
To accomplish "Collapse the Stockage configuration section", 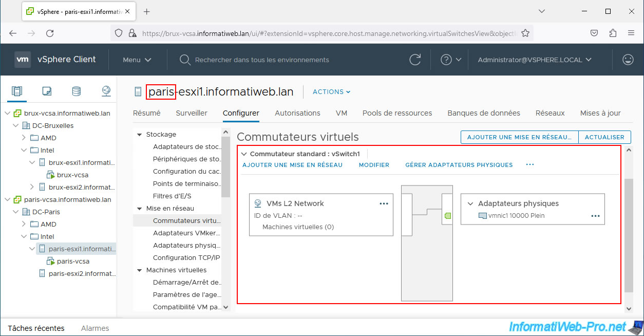I will point(139,135).
